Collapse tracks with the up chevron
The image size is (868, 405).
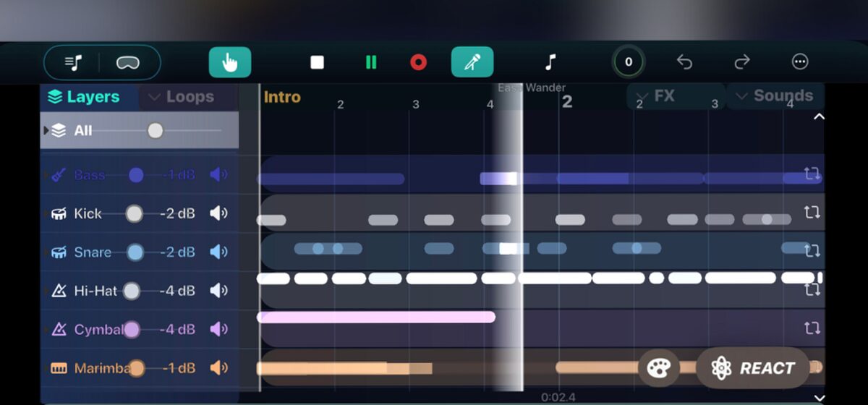(x=819, y=116)
